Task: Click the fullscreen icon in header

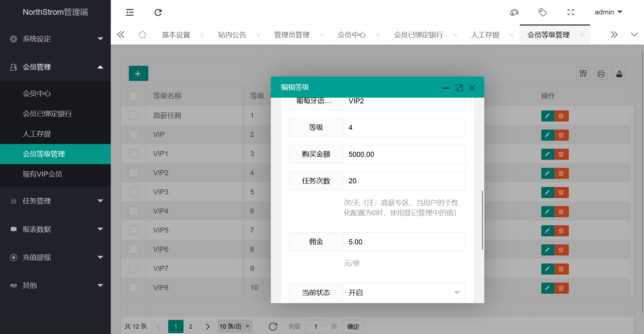Action: (571, 12)
